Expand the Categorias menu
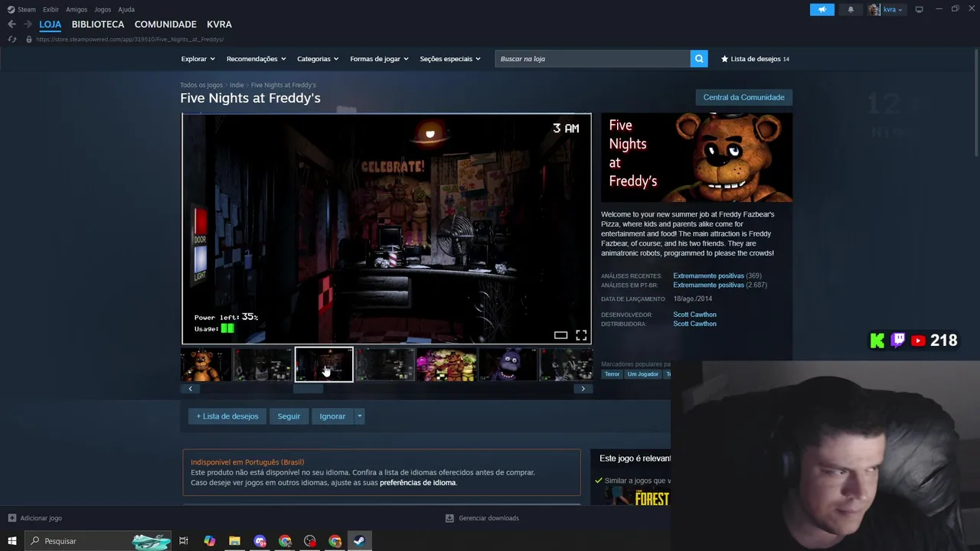 (318, 59)
